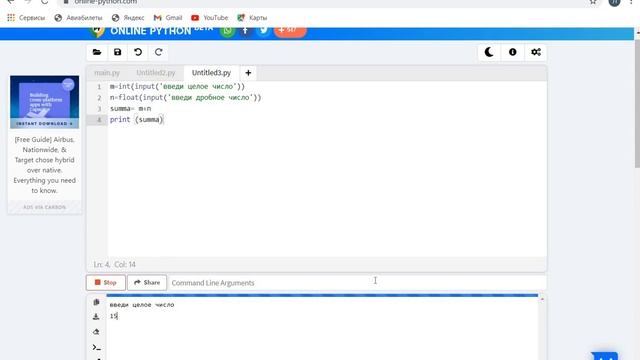Undo the last edit
The image size is (640, 360).
[138, 52]
